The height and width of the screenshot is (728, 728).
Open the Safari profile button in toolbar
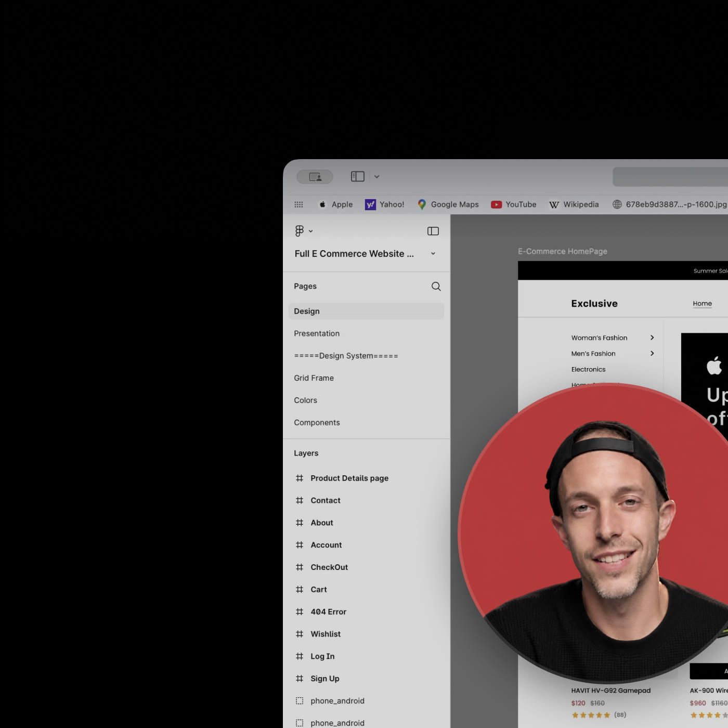[315, 177]
